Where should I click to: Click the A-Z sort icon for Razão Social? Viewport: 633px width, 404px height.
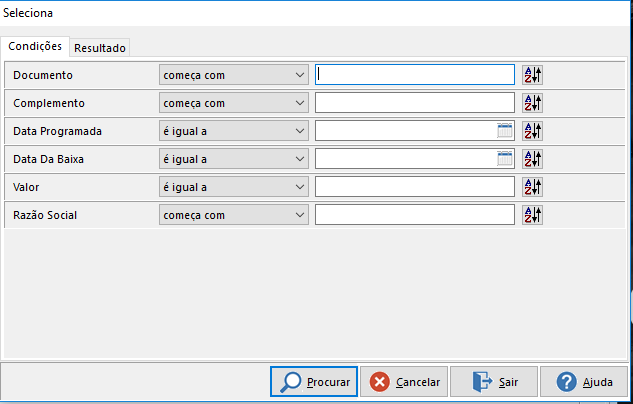pyautogui.click(x=532, y=215)
